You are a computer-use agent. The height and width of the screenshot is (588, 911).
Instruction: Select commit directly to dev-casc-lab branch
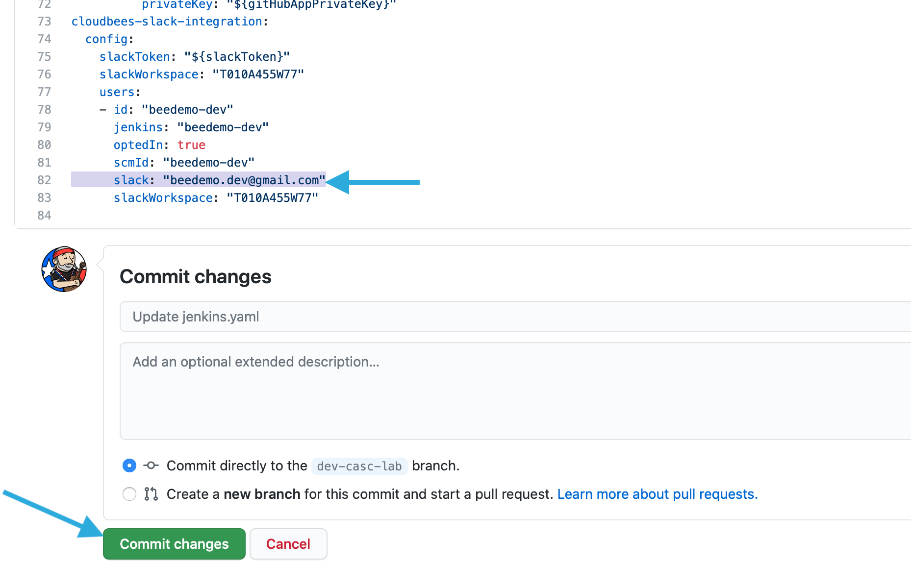(129, 465)
